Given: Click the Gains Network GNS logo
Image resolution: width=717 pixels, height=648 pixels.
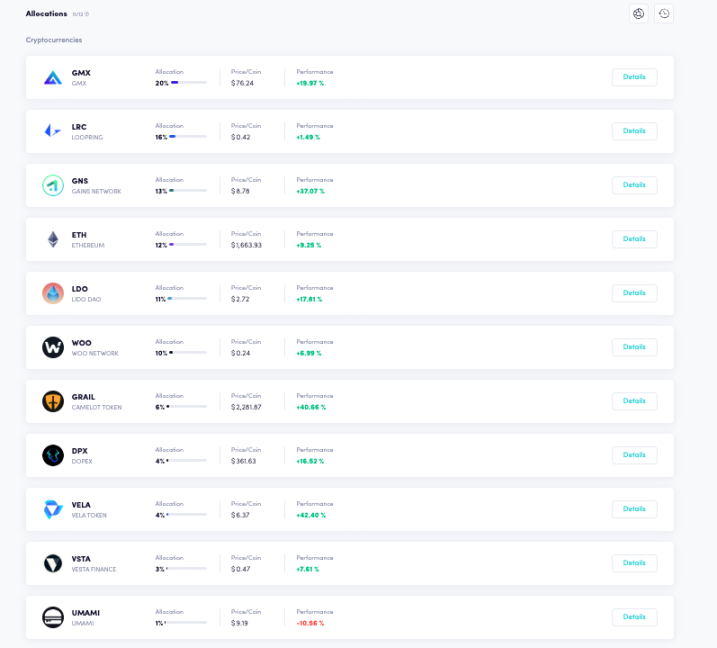Looking at the screenshot, I should coord(53,185).
